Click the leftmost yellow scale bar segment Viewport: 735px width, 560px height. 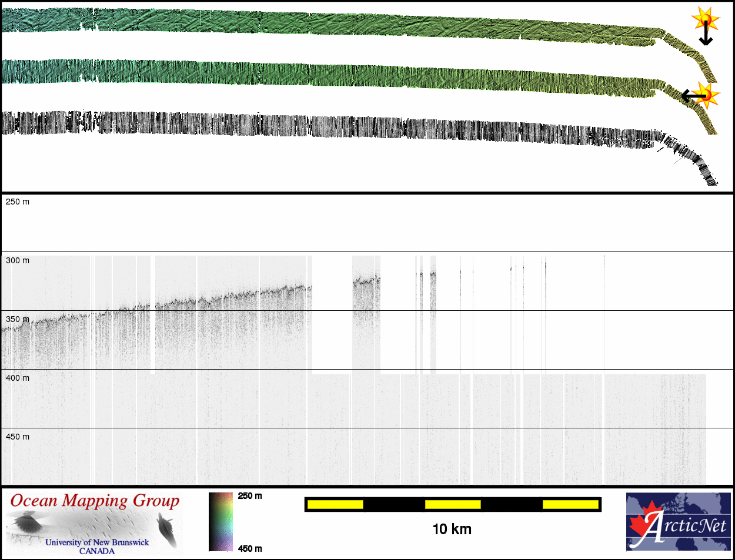[335, 504]
